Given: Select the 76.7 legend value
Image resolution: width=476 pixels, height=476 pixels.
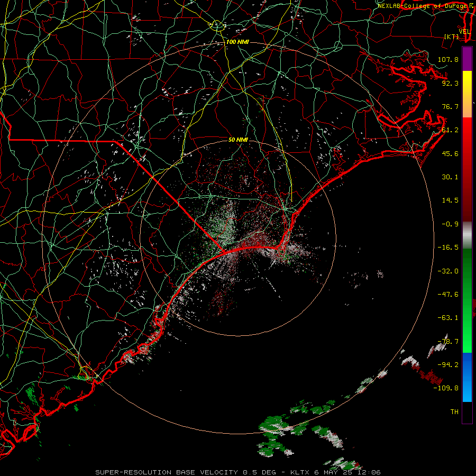Looking at the screenshot, I should point(450,106).
